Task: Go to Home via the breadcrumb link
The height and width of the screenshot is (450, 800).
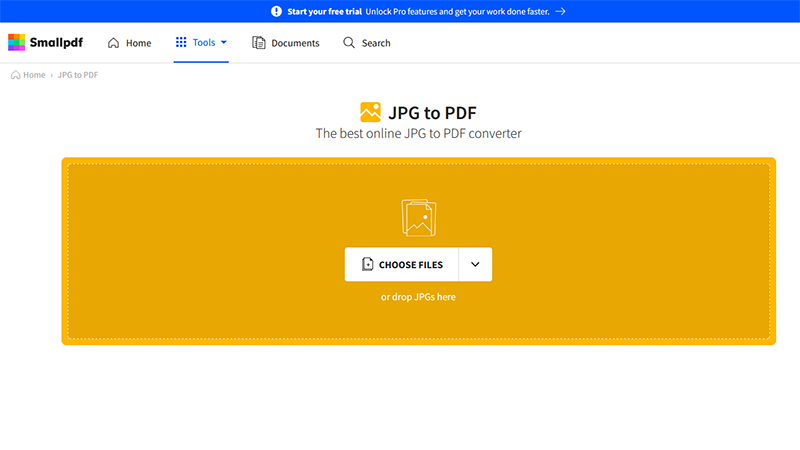Action: click(x=34, y=75)
